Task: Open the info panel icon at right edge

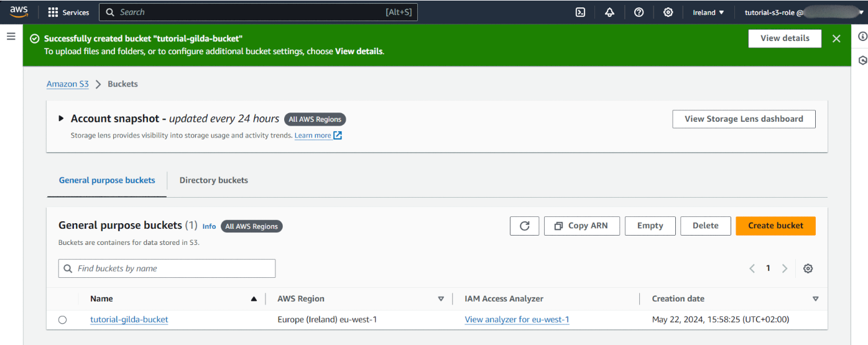Action: click(x=862, y=37)
